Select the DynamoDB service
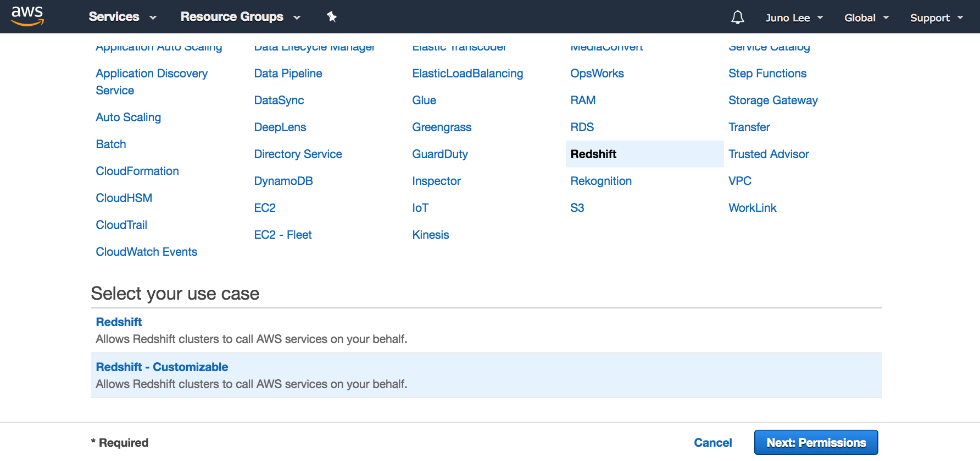The height and width of the screenshot is (461, 980). 283,181
